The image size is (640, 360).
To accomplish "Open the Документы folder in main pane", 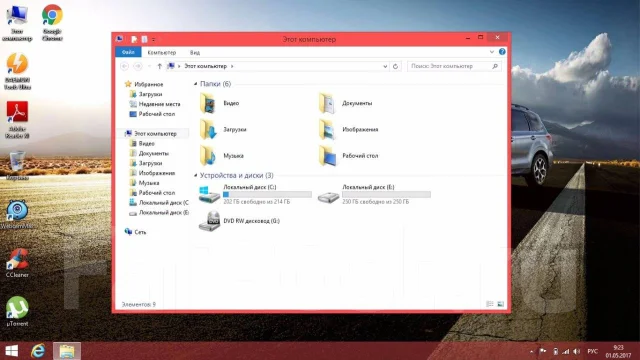I will click(x=346, y=103).
